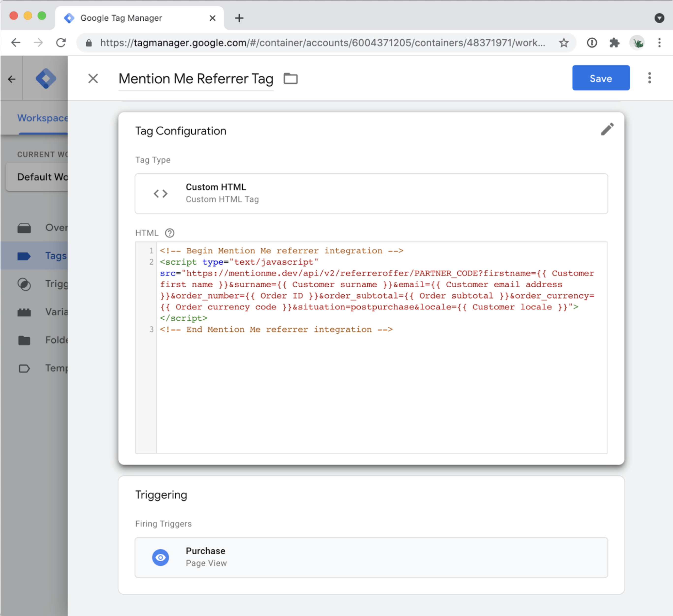Save the tag

(x=601, y=78)
